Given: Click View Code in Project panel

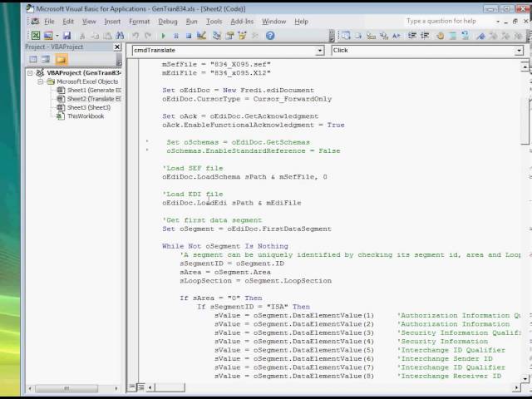Looking at the screenshot, I should point(33,59).
